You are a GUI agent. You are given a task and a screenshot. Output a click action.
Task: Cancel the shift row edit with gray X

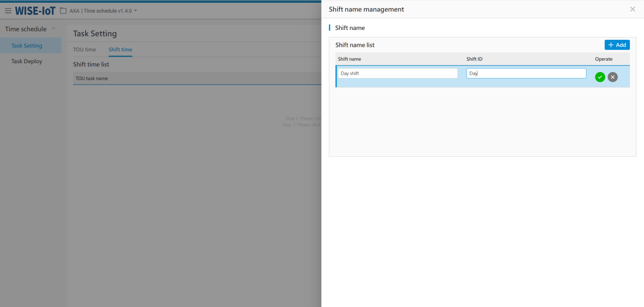[x=613, y=77]
